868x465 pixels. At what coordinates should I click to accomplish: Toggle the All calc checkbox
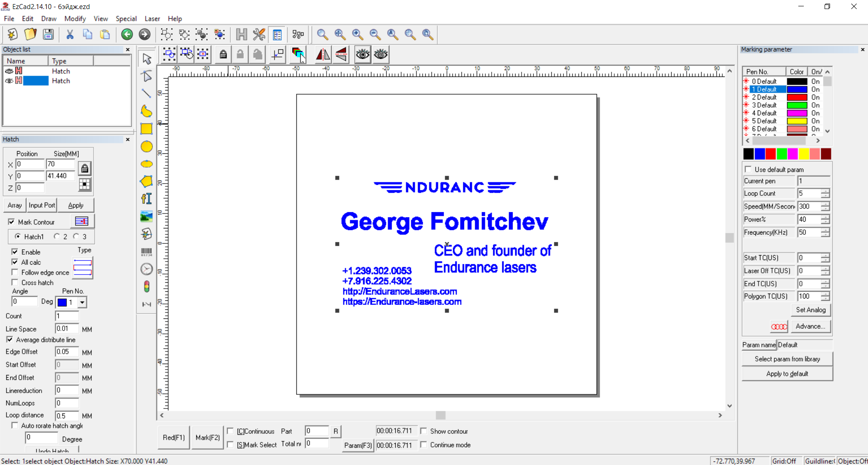pyautogui.click(x=15, y=262)
